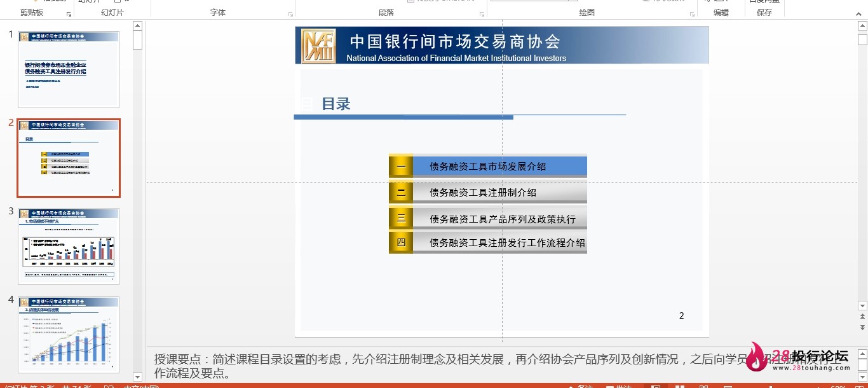Viewport: 868px width, 388px height.
Task: Click the gold tile numbered 二
Action: [x=401, y=192]
